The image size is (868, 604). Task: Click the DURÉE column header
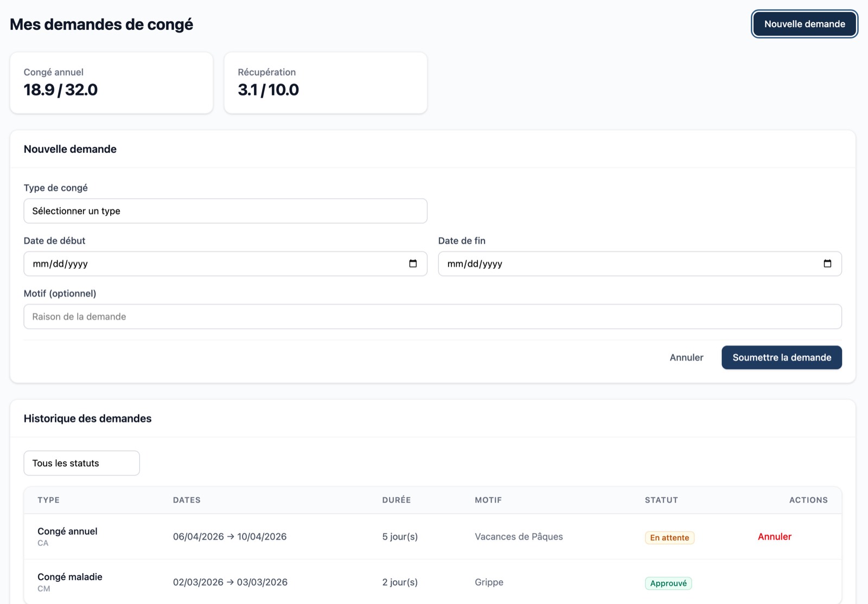pos(397,500)
